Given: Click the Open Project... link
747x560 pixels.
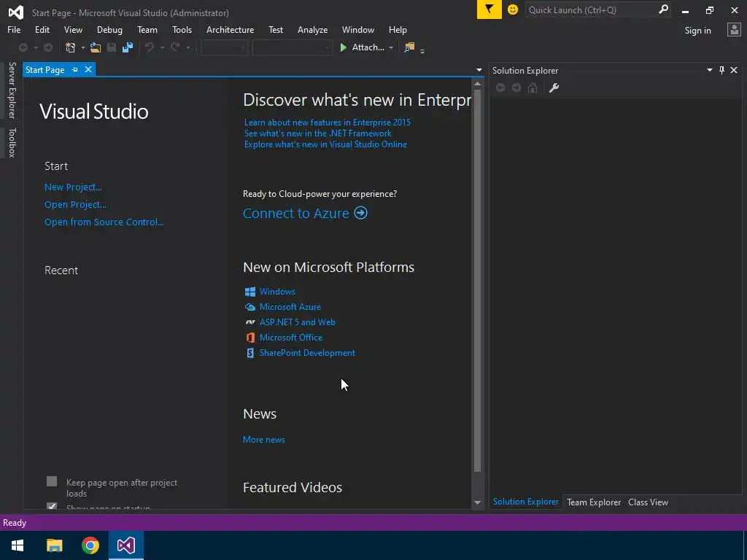Looking at the screenshot, I should click(75, 205).
